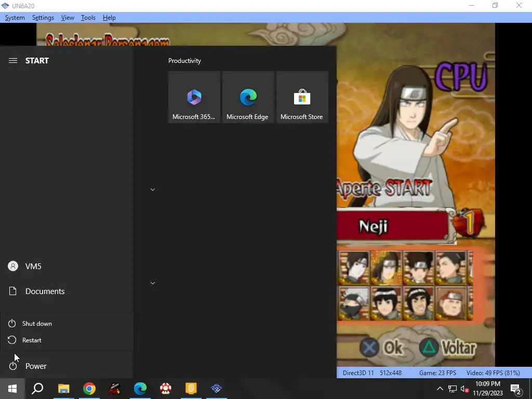The image size is (532, 399).
Task: Open taskbar Search magnifier
Action: (37, 389)
